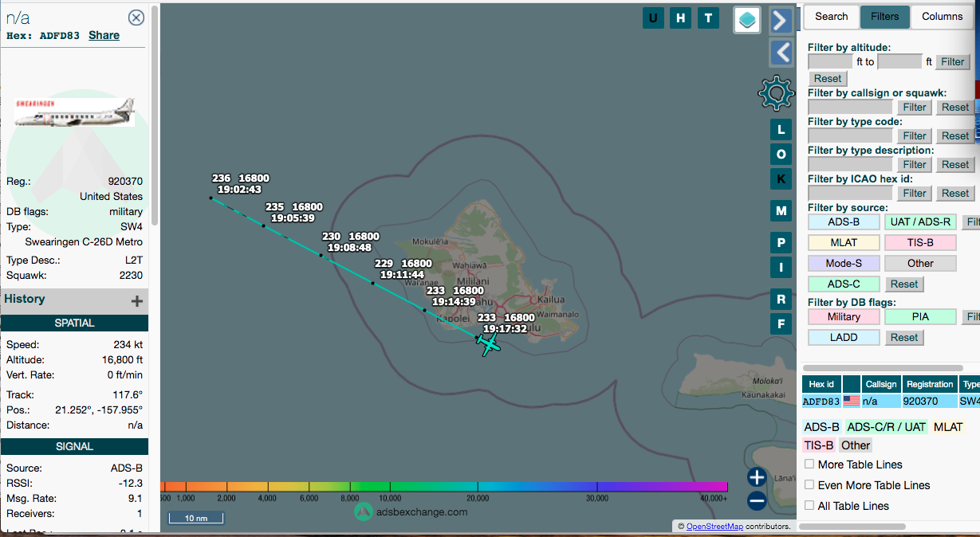The height and width of the screenshot is (537, 980).
Task: Click the ICAO hex id input field
Action: coord(850,193)
